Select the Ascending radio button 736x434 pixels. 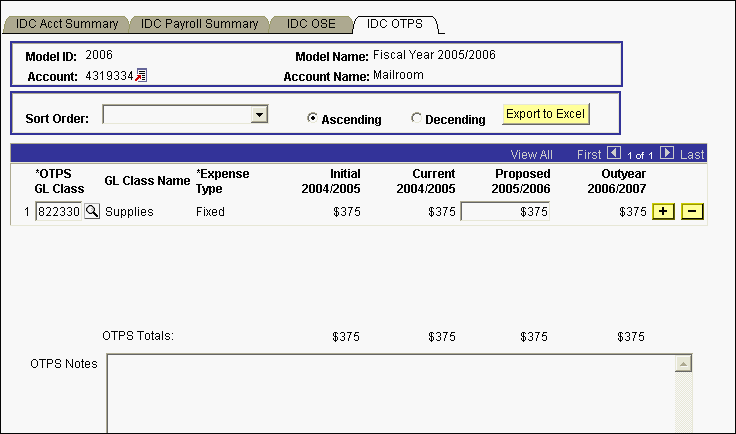point(313,119)
